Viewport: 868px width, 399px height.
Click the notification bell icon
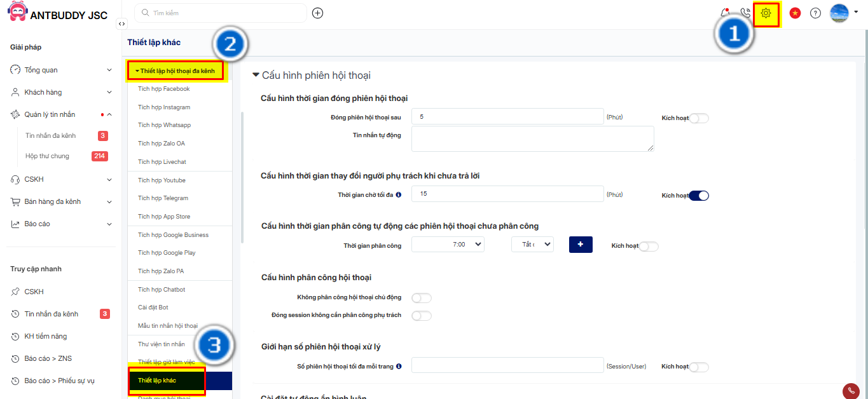pos(725,13)
